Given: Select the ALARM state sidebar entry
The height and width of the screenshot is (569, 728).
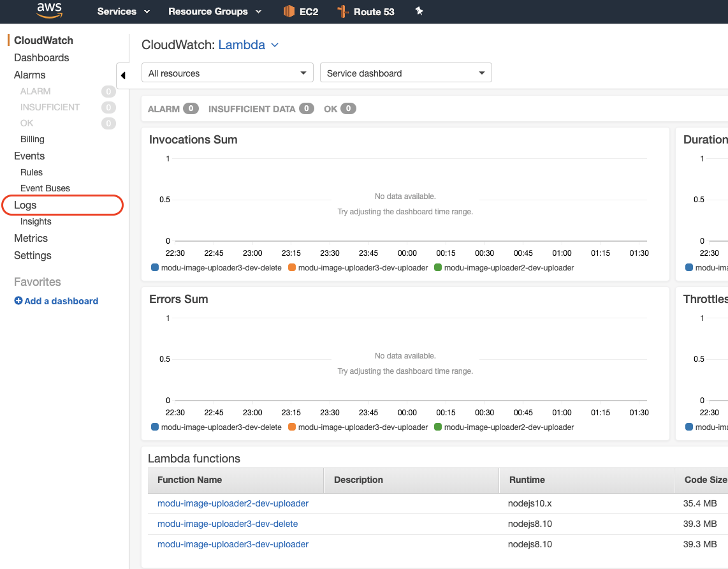Looking at the screenshot, I should point(35,91).
